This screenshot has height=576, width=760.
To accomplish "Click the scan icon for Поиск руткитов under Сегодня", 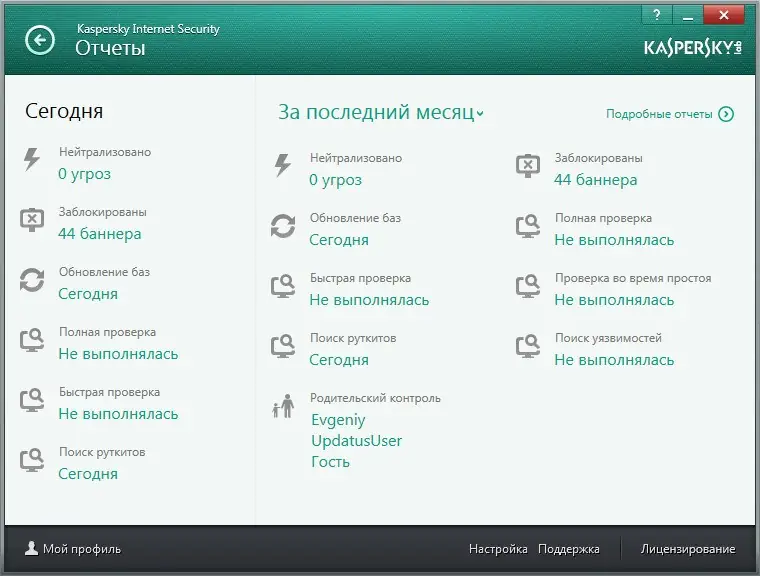I will pyautogui.click(x=32, y=460).
